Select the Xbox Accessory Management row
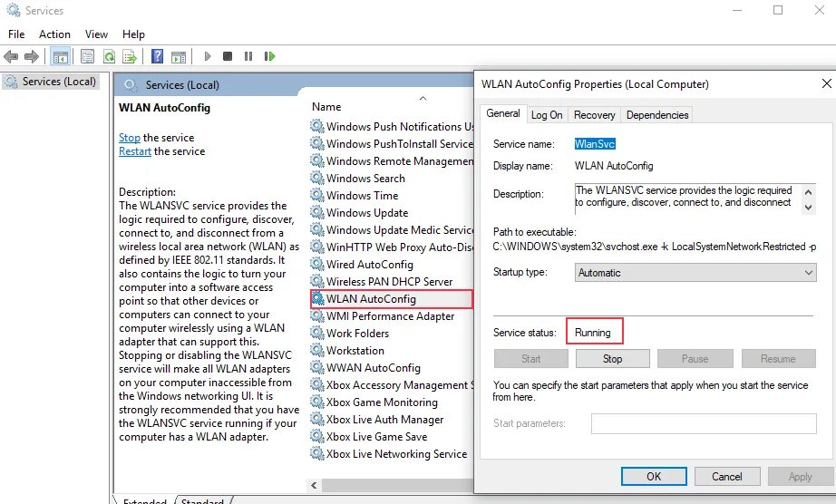Image resolution: width=836 pixels, height=504 pixels. coord(392,384)
